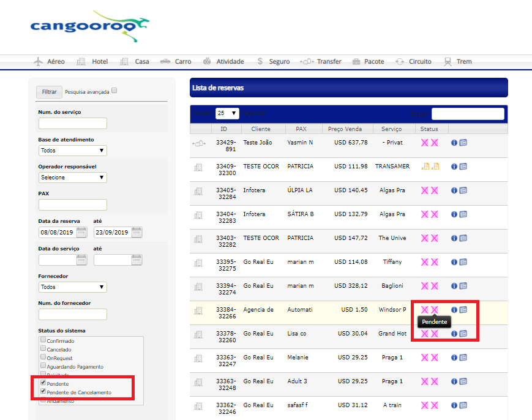
Task: Check the Confirmado status checkbox
Action: (x=43, y=340)
